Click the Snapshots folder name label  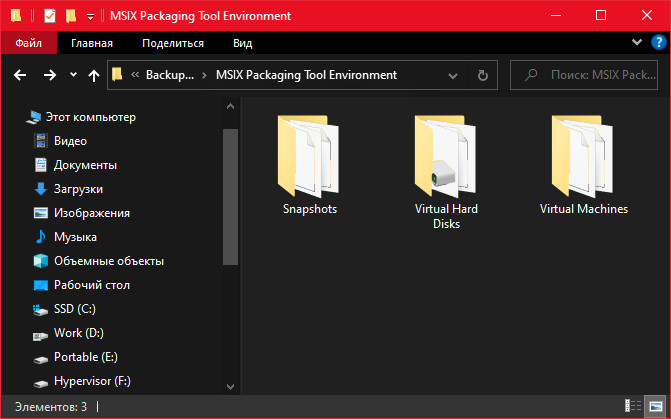coord(310,209)
